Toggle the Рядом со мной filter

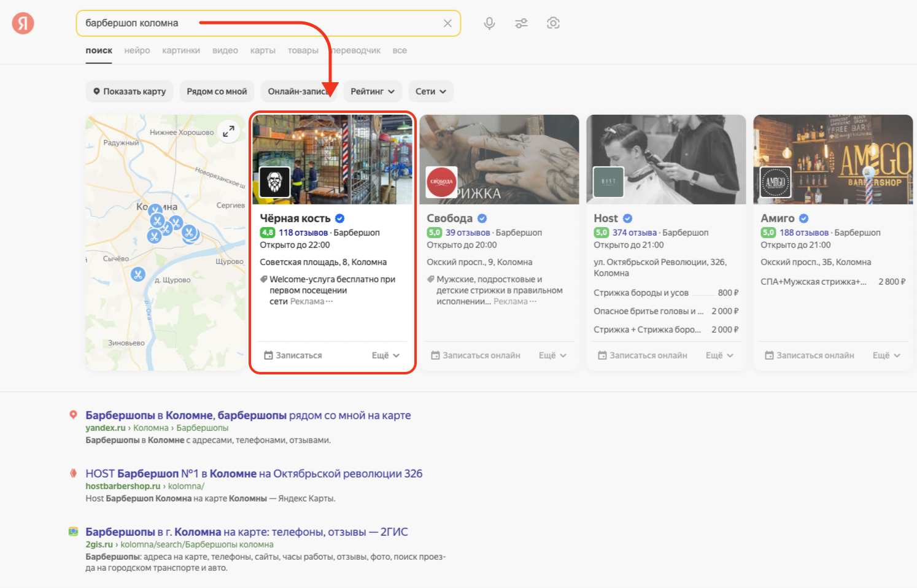217,91
